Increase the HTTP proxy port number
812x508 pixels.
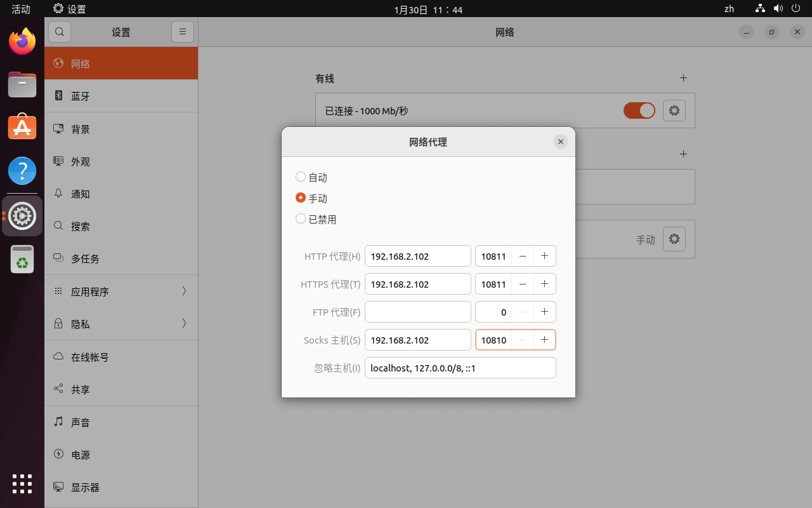[544, 256]
